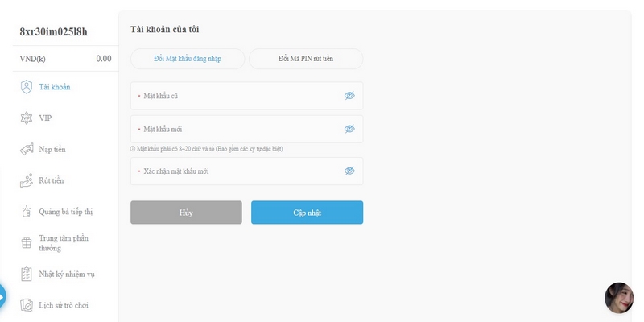Click the Hủy cancel button
This screenshot has height=322, width=644.
tap(186, 213)
